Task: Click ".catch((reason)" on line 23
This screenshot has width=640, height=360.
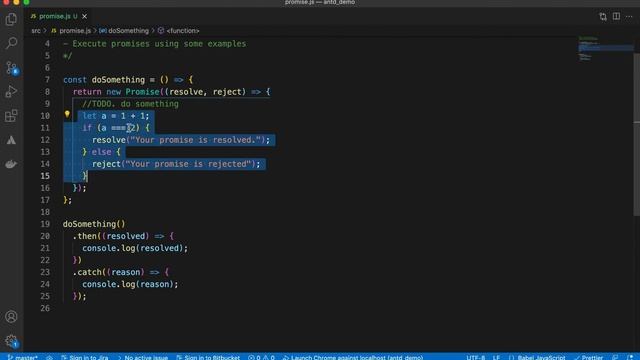Action: pos(109,272)
